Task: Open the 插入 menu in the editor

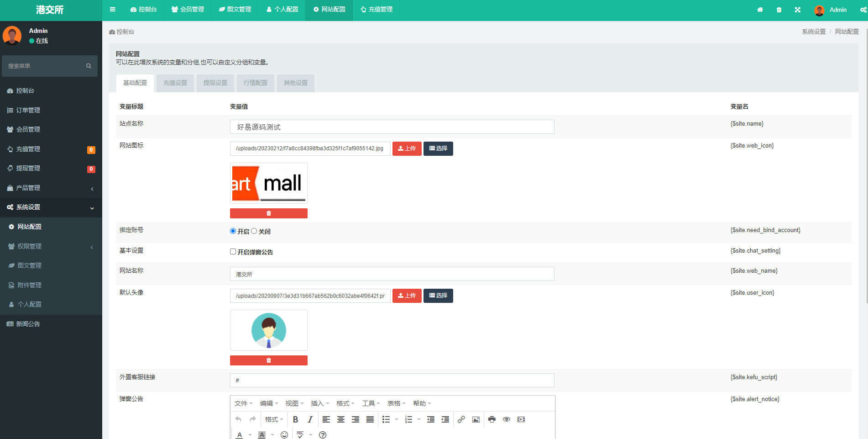Action: click(x=319, y=403)
